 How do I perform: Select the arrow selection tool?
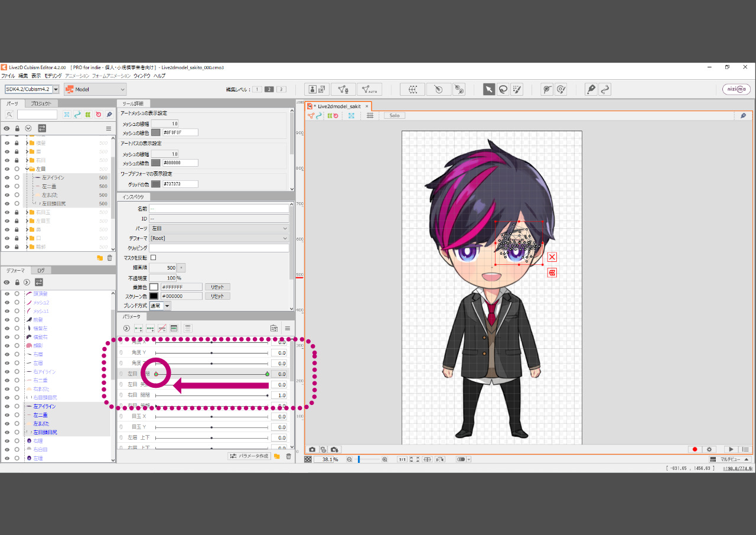point(489,89)
